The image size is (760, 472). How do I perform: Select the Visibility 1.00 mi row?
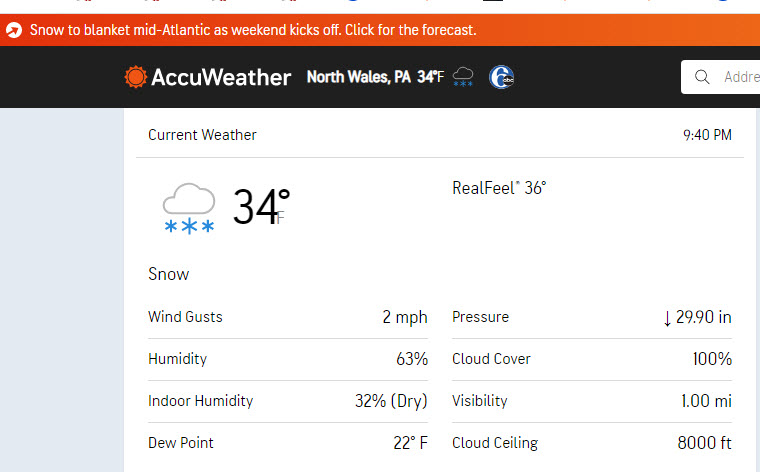pos(592,401)
